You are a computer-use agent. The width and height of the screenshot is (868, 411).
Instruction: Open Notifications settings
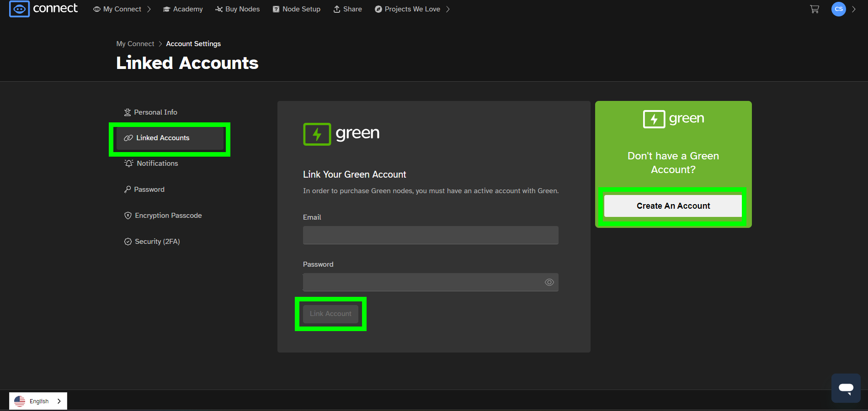click(x=151, y=163)
